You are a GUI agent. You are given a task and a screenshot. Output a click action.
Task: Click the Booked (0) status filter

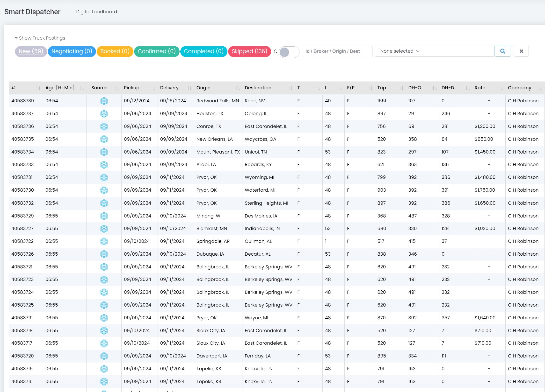[x=115, y=51]
